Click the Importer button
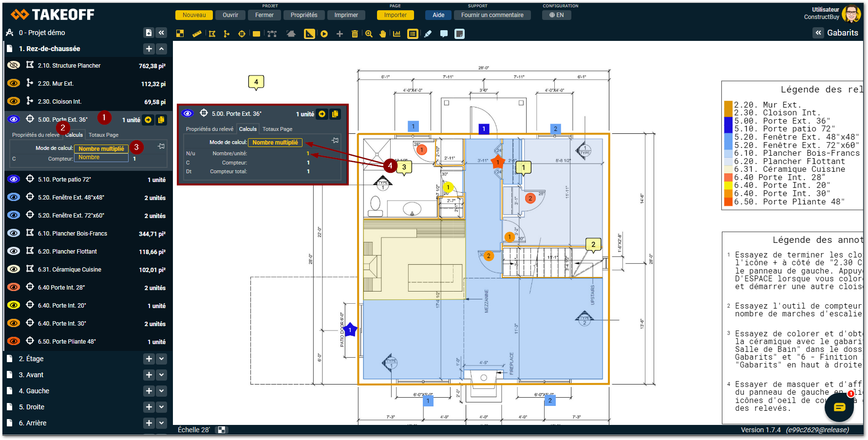868x440 pixels. coord(395,15)
